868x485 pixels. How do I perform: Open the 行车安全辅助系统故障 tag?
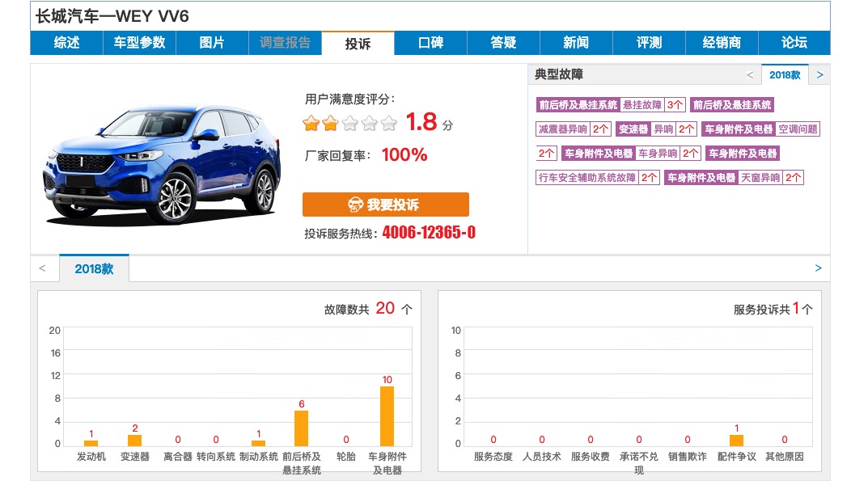pos(598,178)
